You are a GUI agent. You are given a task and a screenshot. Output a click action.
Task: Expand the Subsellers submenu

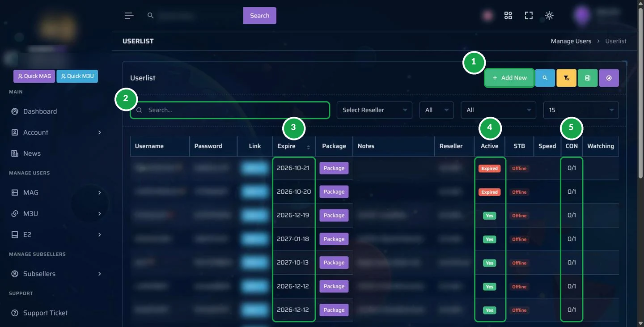click(99, 274)
